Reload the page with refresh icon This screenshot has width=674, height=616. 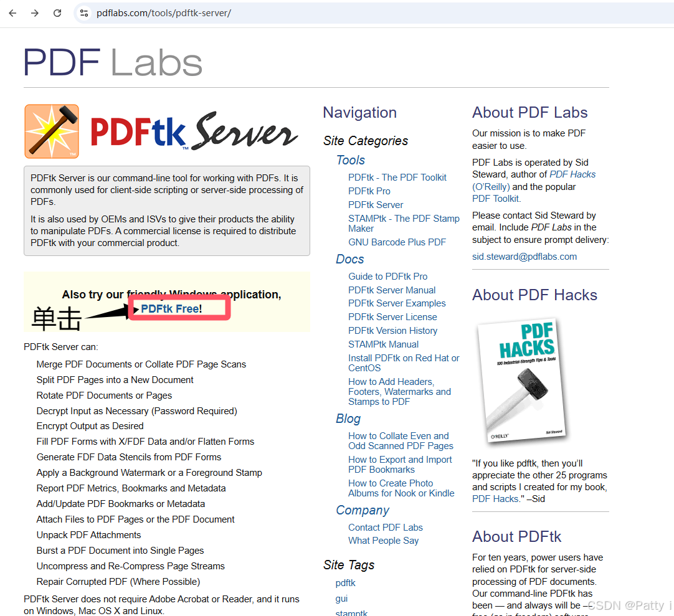[57, 13]
